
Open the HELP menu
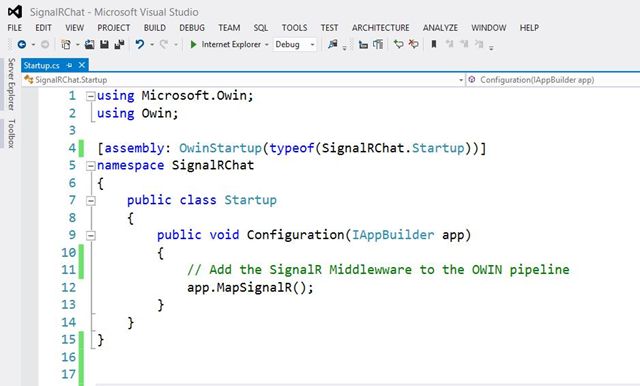coord(529,28)
